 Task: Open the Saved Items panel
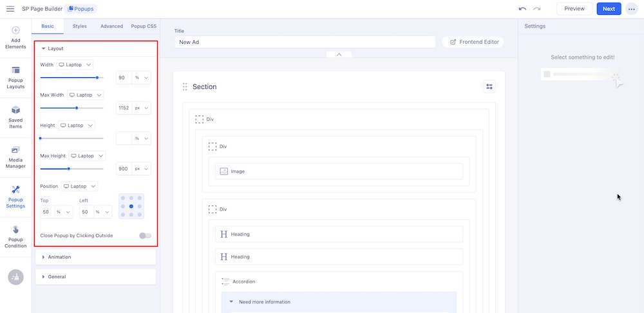click(x=15, y=117)
